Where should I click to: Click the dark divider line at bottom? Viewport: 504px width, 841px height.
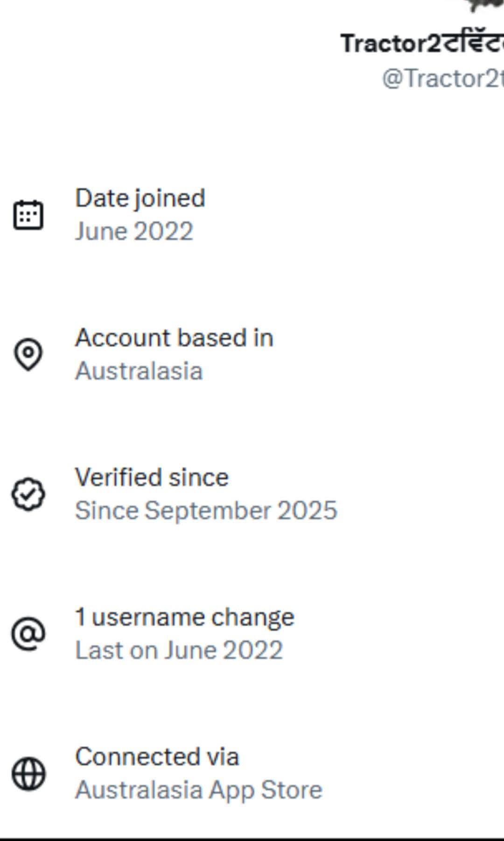point(252,839)
